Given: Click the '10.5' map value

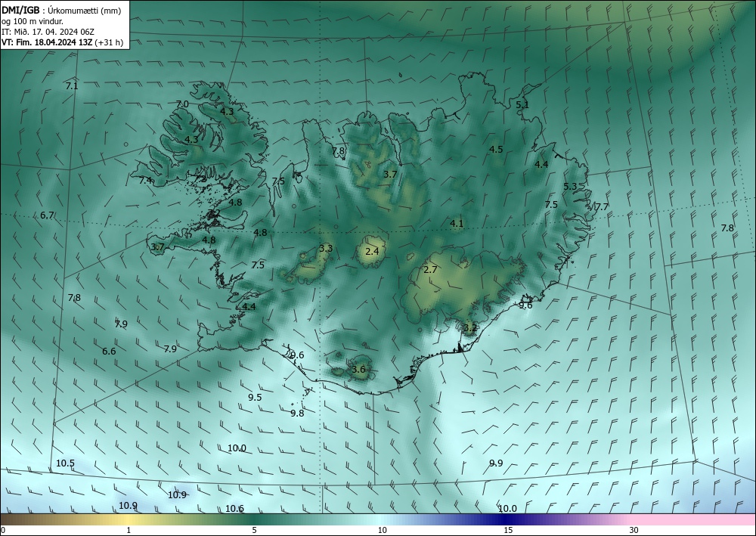Looking at the screenshot, I should (x=65, y=463).
